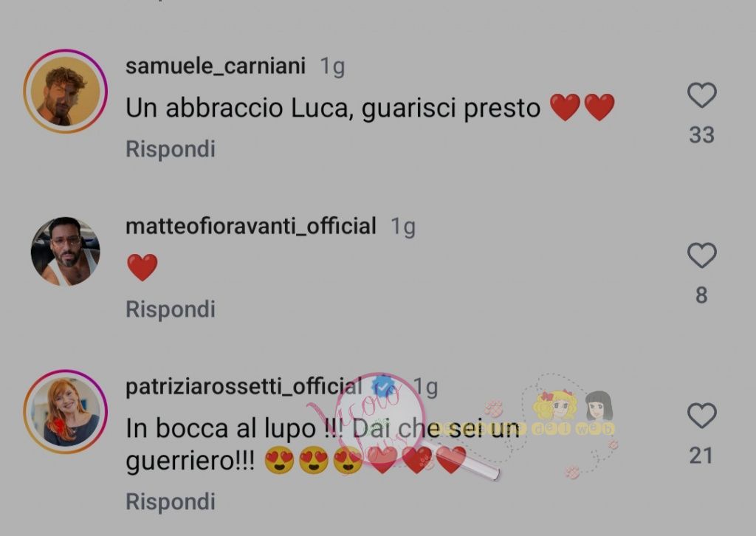
Task: Like patriziarossetti_official's comment heart icon
Action: 701,416
